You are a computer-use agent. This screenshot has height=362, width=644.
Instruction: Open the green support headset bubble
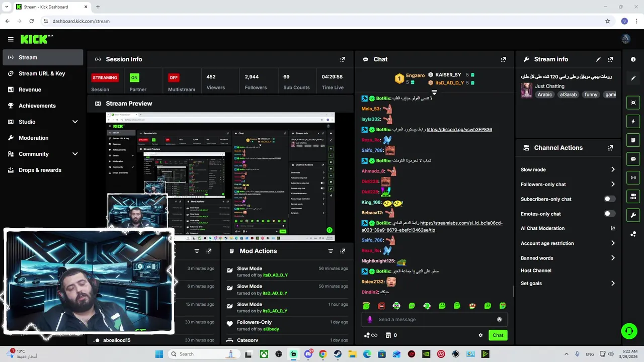click(629, 331)
